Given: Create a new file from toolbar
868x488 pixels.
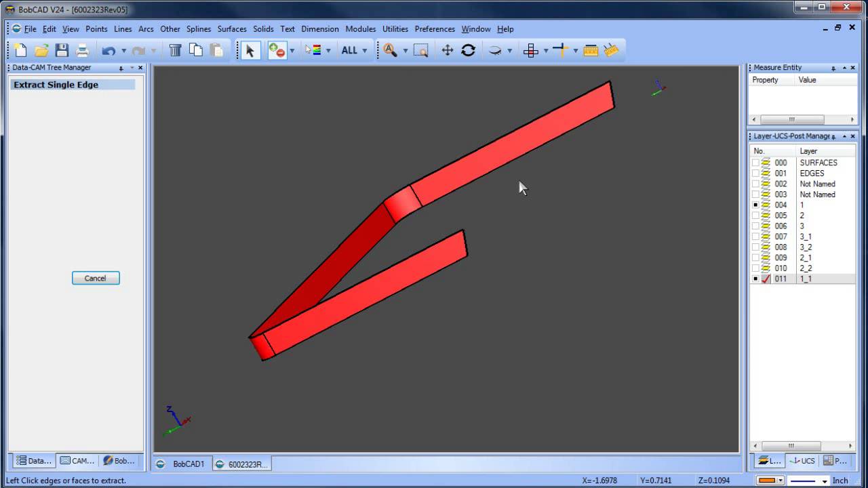Looking at the screenshot, I should coord(20,50).
